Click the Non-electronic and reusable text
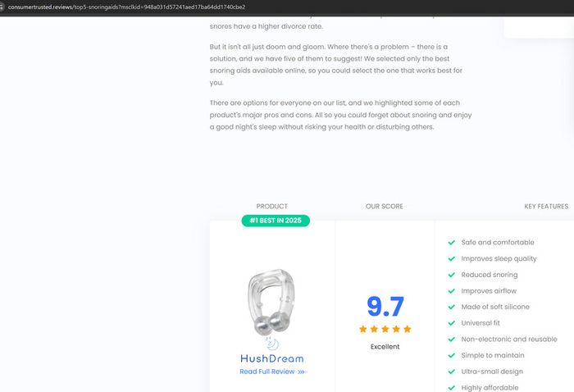 (x=509, y=340)
